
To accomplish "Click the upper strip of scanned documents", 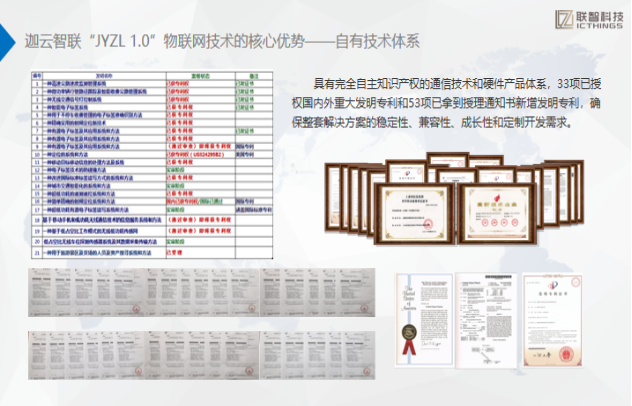I will point(202,292).
